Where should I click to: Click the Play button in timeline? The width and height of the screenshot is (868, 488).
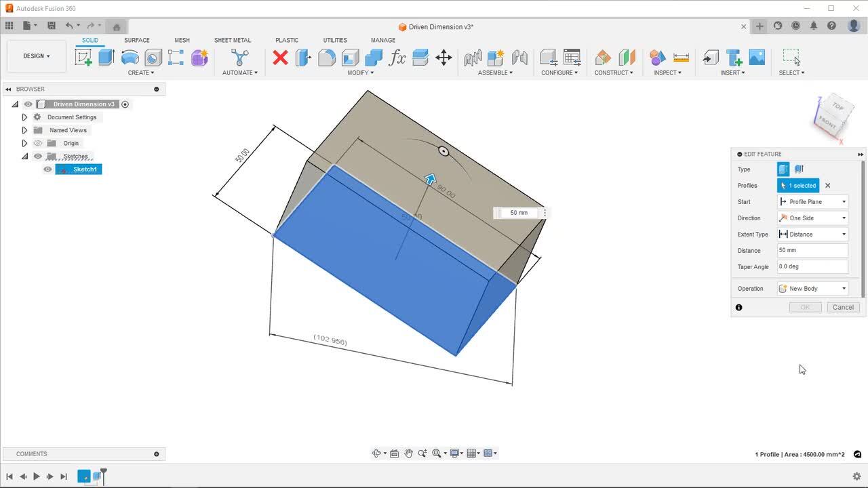pyautogui.click(x=37, y=476)
